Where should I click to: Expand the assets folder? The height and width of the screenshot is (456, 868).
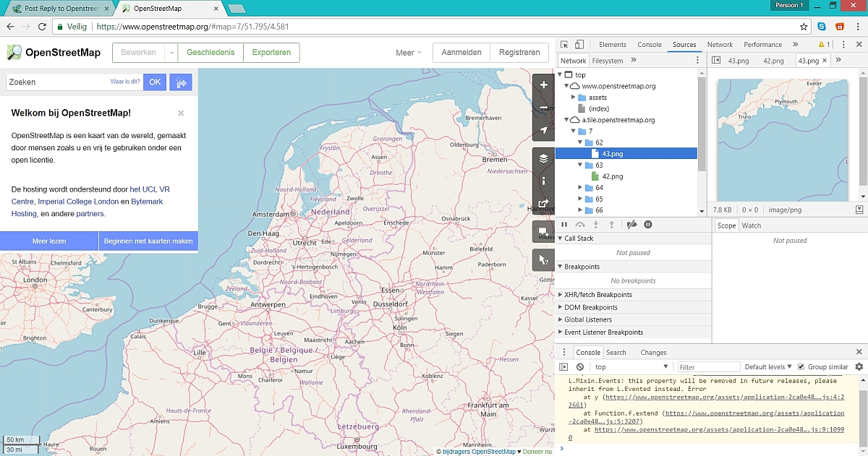pyautogui.click(x=574, y=97)
